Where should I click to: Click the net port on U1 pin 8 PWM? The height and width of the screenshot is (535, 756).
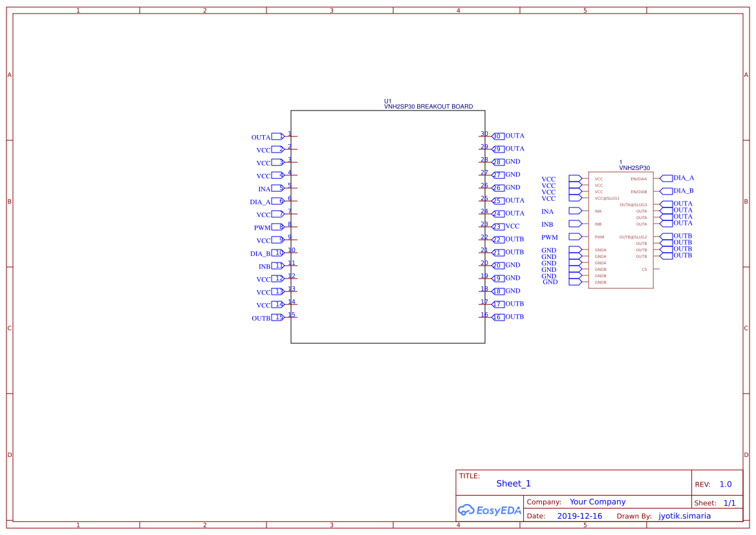click(x=277, y=227)
